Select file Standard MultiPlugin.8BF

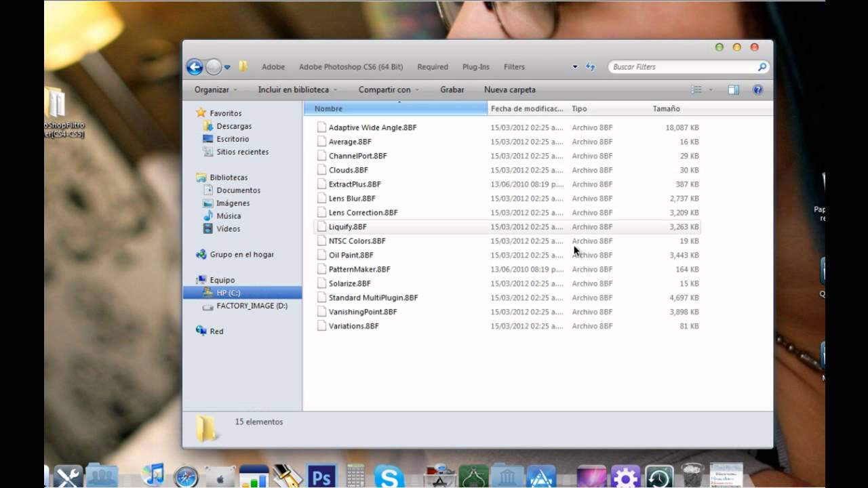(373, 298)
